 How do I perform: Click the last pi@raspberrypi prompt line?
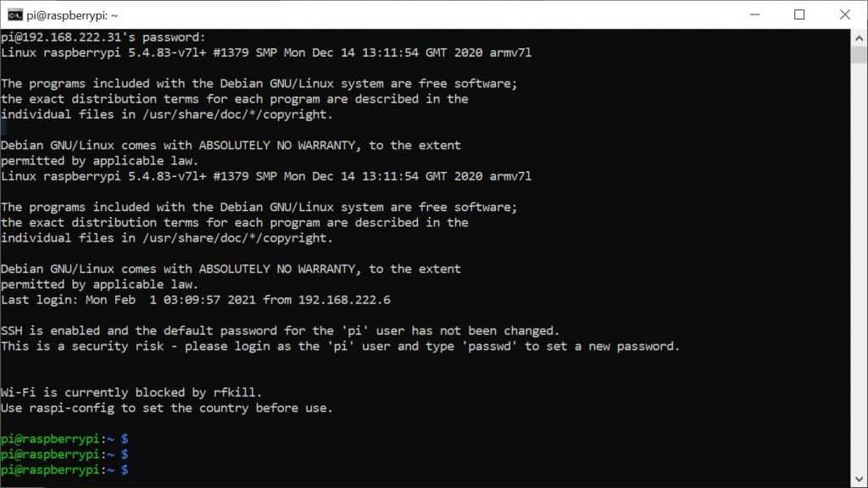point(64,469)
